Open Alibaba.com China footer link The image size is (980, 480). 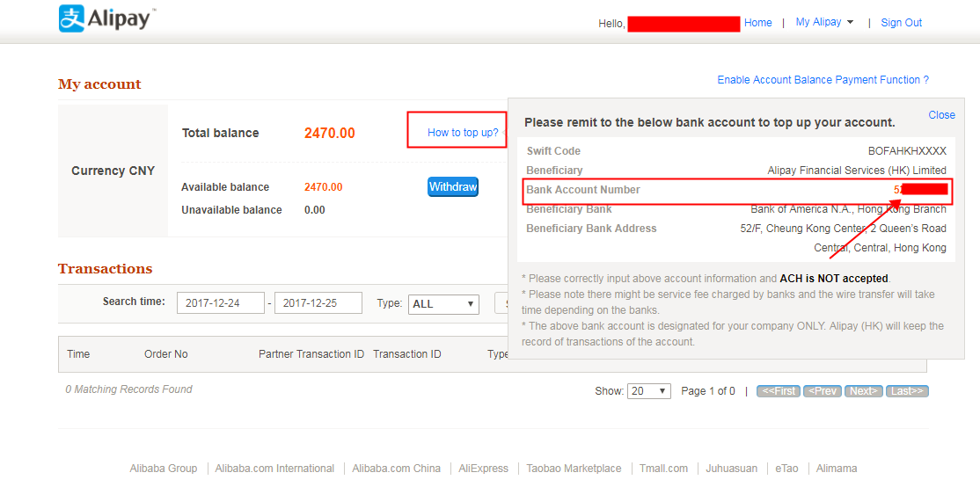[x=396, y=469]
